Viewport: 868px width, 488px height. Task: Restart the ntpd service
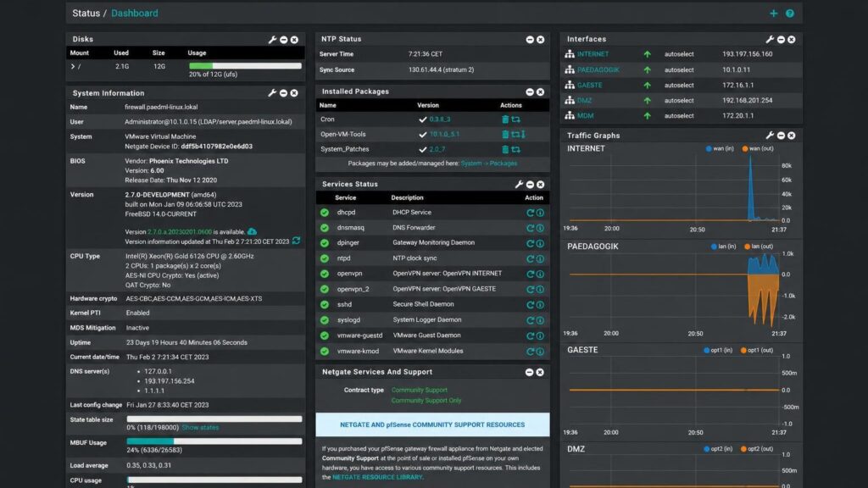[x=531, y=259]
